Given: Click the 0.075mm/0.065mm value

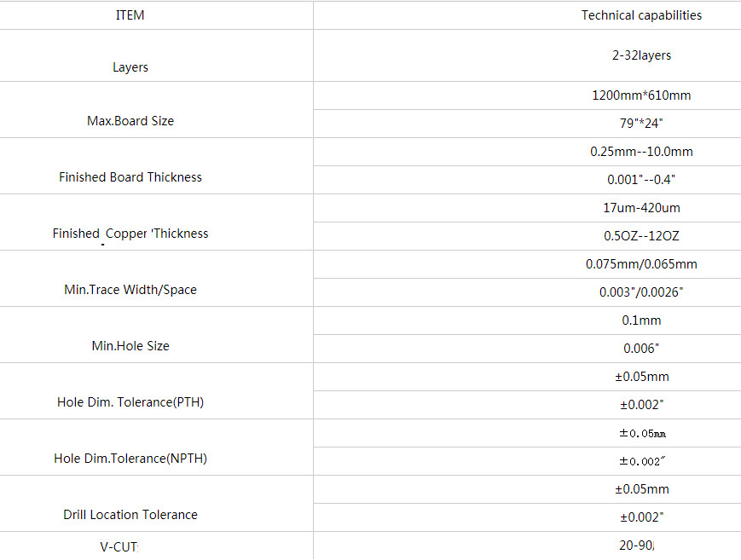Looking at the screenshot, I should tap(641, 264).
